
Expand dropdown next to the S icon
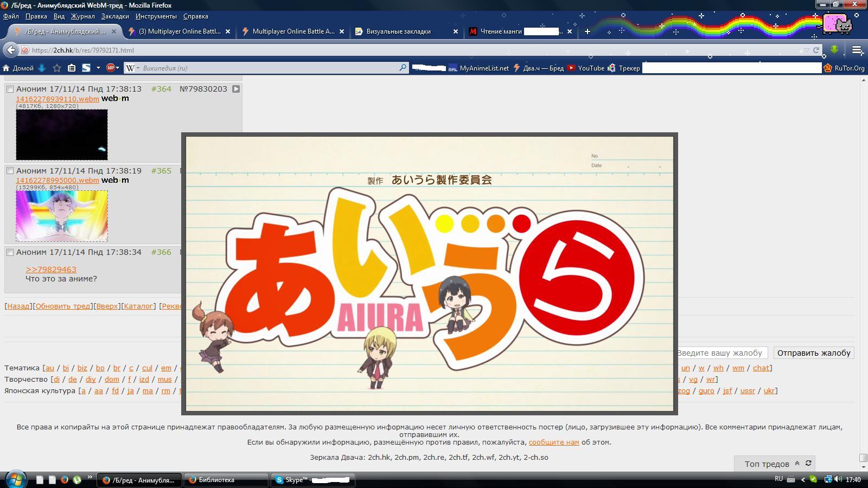(x=98, y=68)
